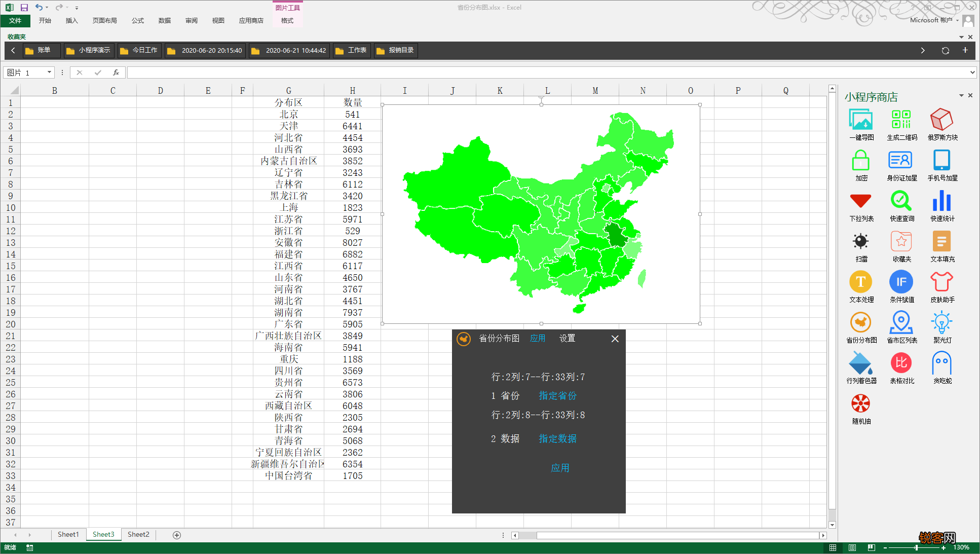The image size is (980, 554).
Task: Go to next favorites page
Action: pos(923,50)
